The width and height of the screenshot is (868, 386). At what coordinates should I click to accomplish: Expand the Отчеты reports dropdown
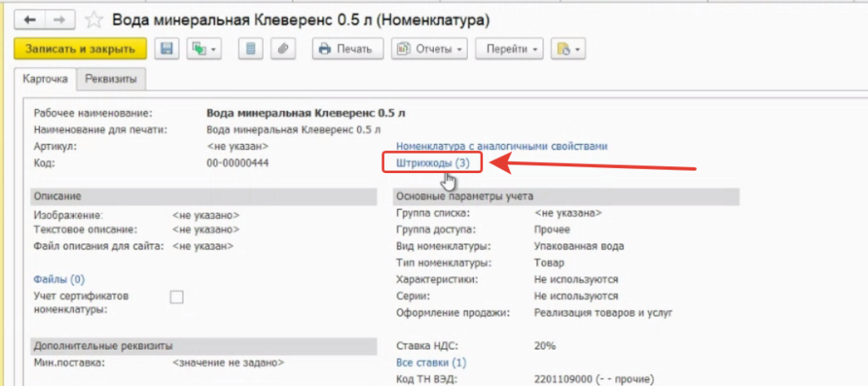[x=430, y=48]
